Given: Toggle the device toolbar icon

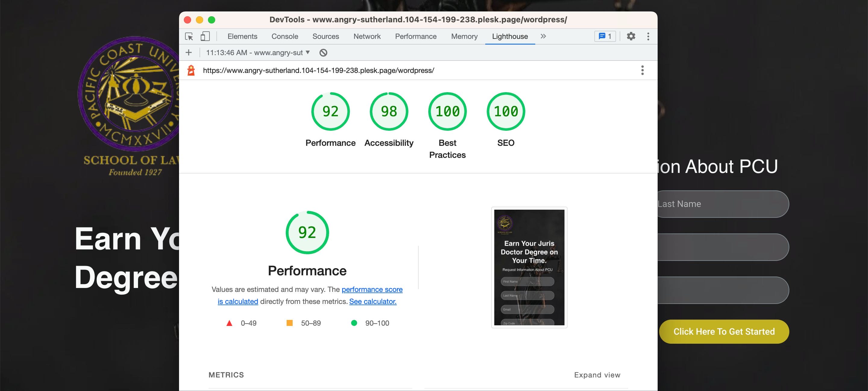Looking at the screenshot, I should [x=205, y=36].
